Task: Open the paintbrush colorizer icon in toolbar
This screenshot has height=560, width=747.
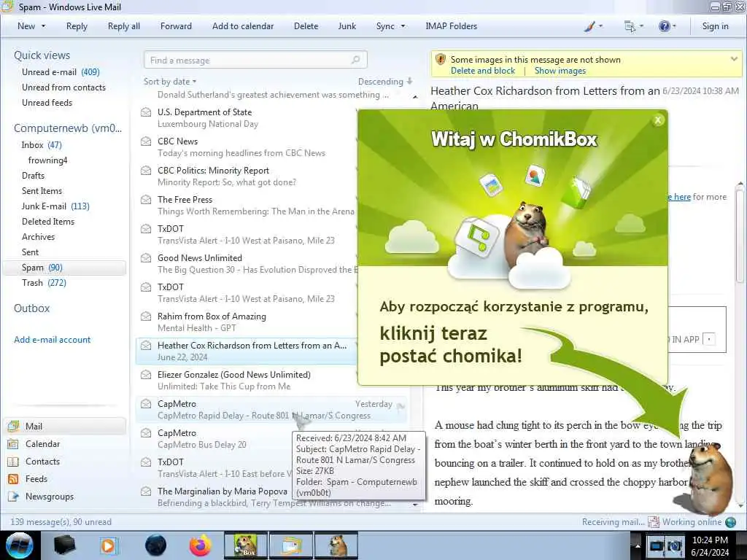Action: pos(589,27)
